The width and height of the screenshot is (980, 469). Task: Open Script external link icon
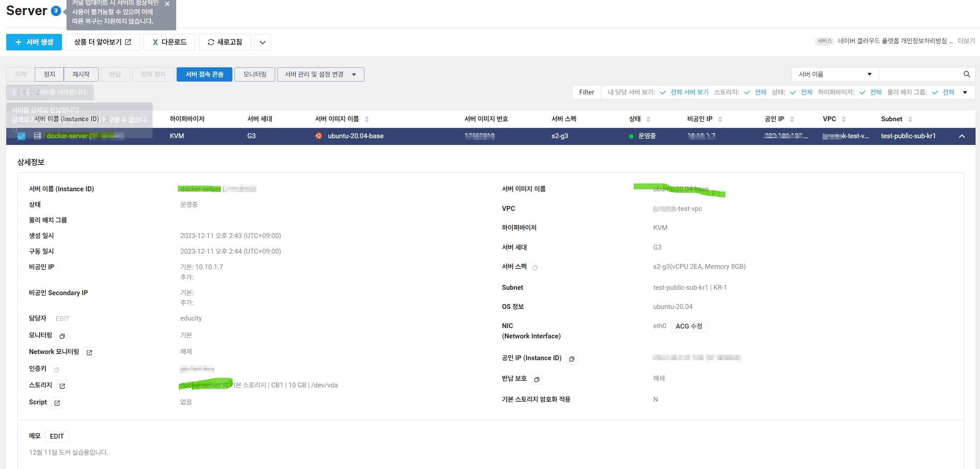click(57, 403)
